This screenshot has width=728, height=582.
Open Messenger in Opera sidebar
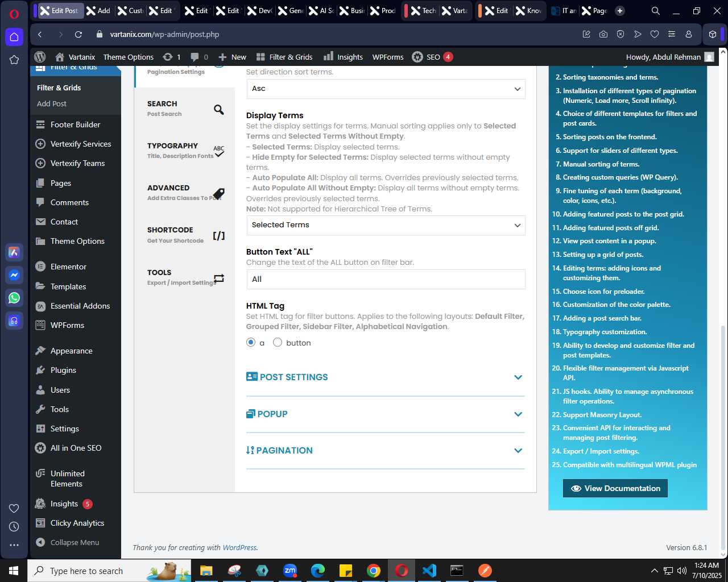tap(14, 275)
